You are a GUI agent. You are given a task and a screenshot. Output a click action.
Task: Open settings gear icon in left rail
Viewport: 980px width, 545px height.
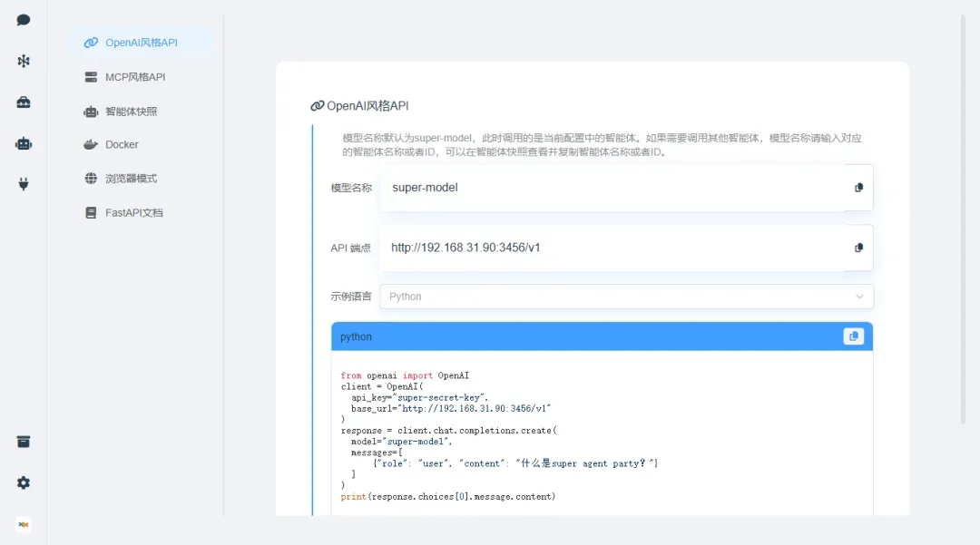click(x=24, y=483)
